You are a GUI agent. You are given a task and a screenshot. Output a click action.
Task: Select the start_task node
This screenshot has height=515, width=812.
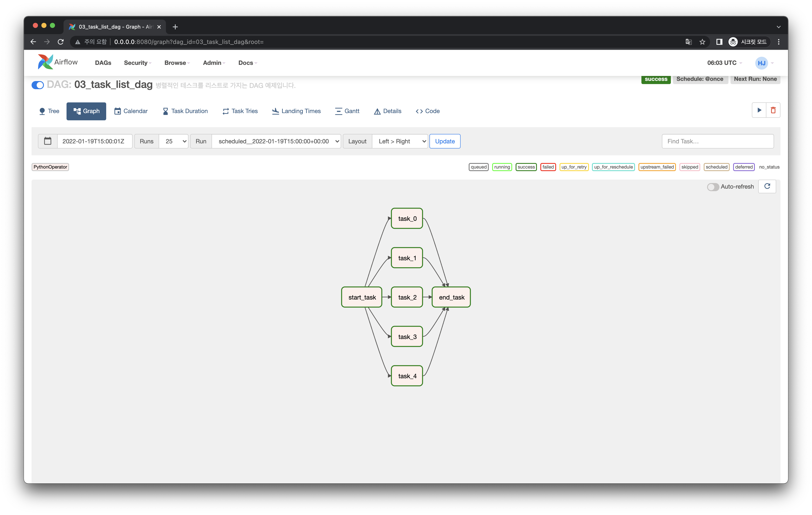(361, 297)
